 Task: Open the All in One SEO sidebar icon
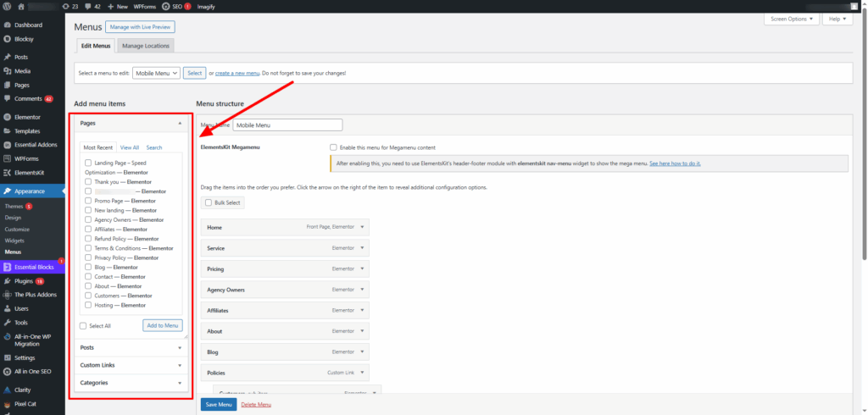tap(7, 372)
